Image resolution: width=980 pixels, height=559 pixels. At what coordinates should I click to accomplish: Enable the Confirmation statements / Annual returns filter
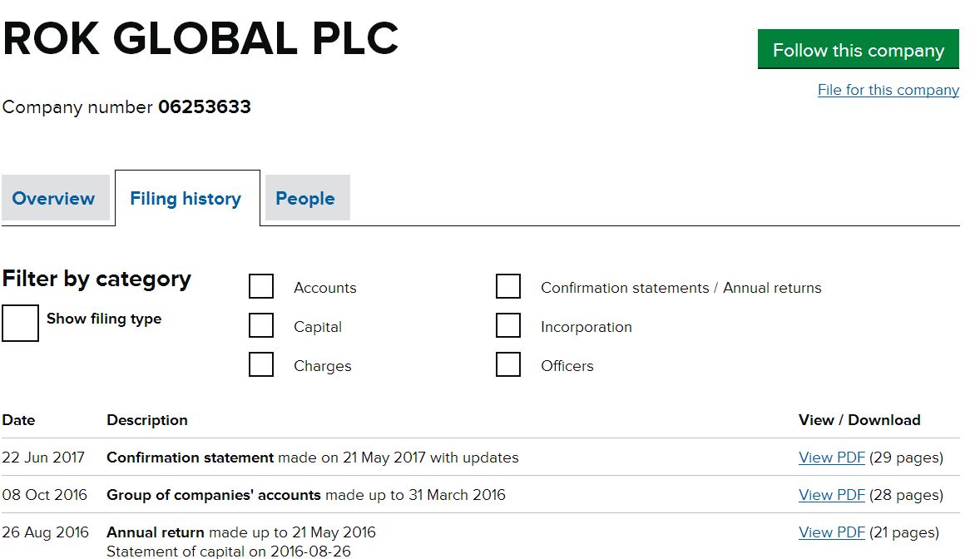(x=508, y=285)
